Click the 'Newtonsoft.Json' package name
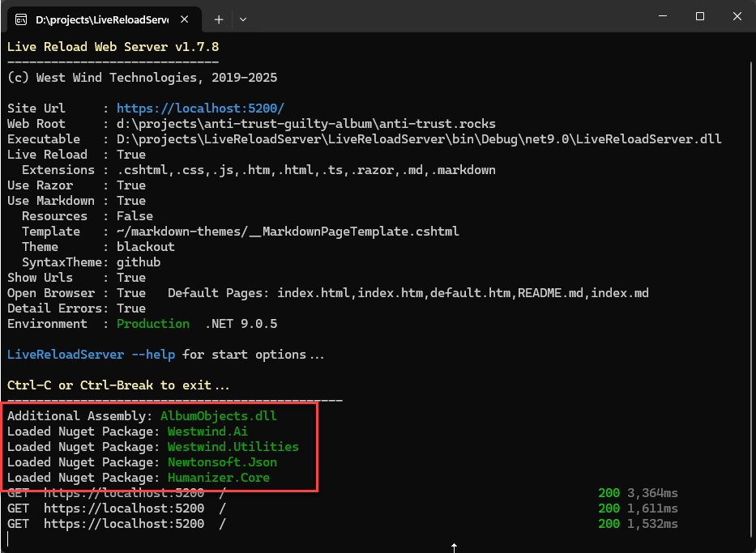Image resolution: width=756 pixels, height=553 pixels. (222, 462)
